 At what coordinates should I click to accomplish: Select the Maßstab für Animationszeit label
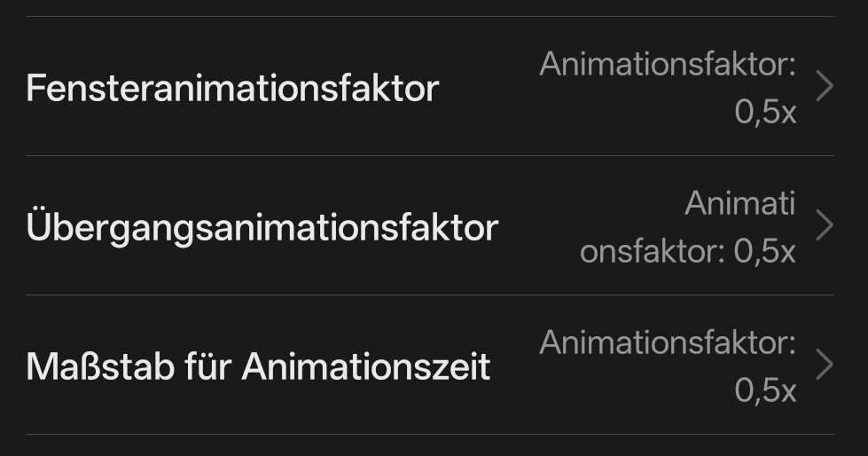(258, 366)
